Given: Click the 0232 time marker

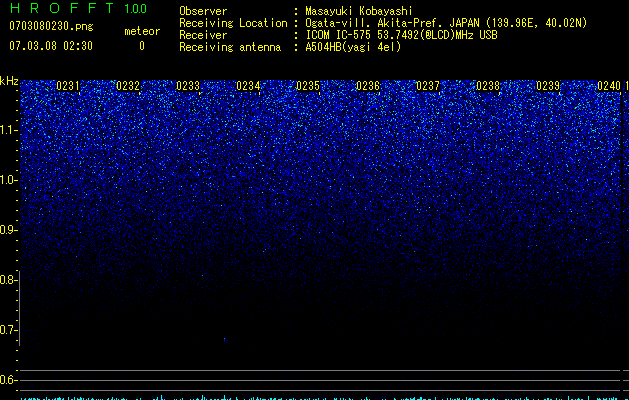Looking at the screenshot, I should (128, 86).
